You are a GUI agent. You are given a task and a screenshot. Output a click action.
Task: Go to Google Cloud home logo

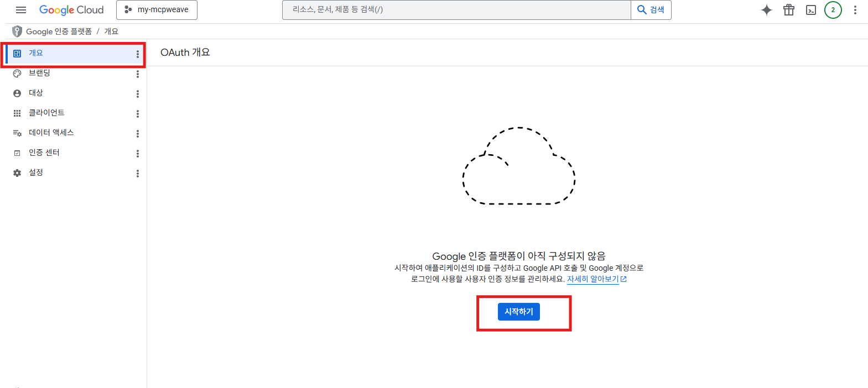pos(71,10)
